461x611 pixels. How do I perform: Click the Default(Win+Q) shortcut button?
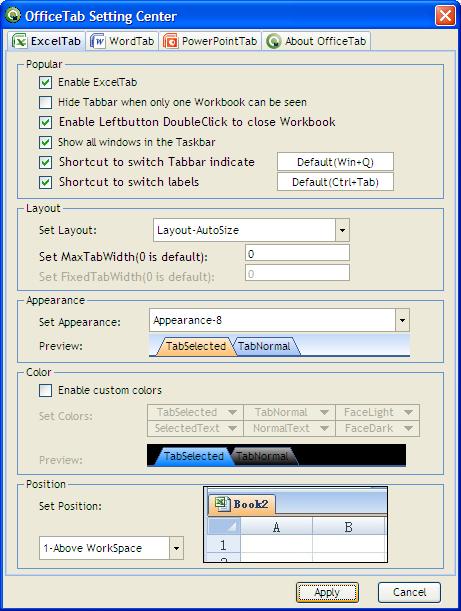pos(335,162)
